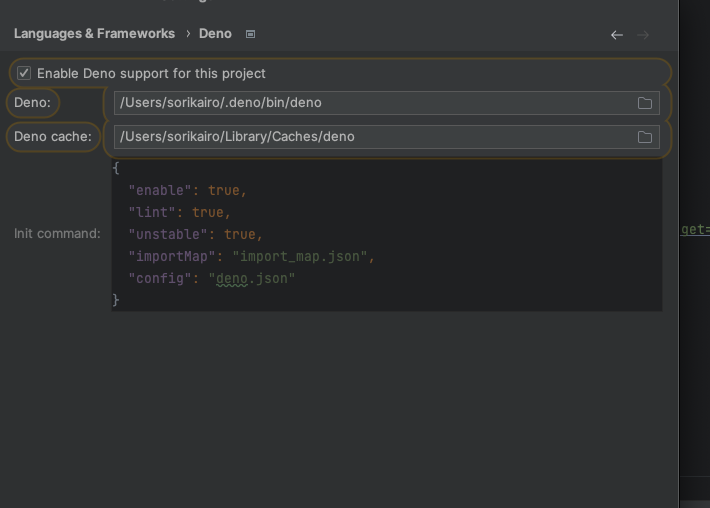Viewport: 710px width, 508px height.
Task: Go back using the left arrow
Action: click(x=617, y=35)
